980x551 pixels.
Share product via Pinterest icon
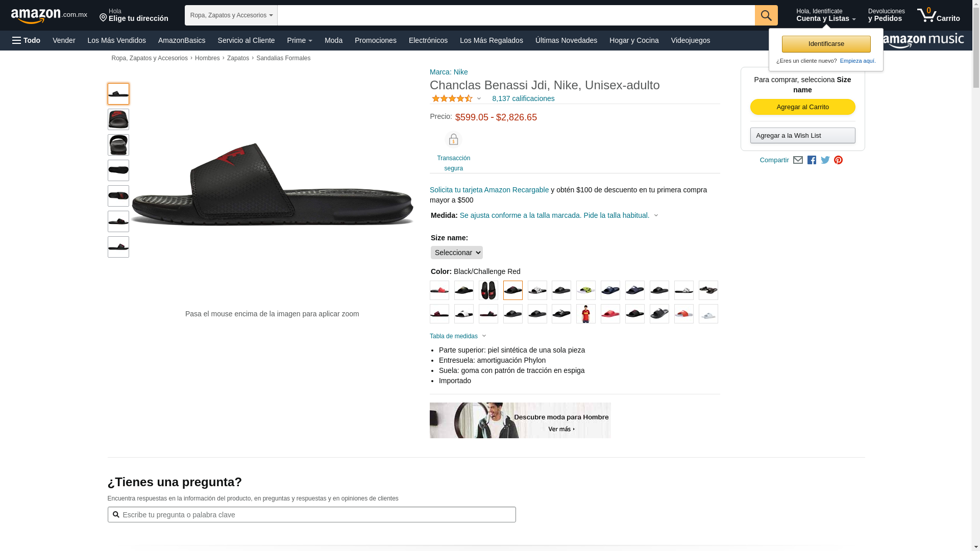click(x=838, y=160)
